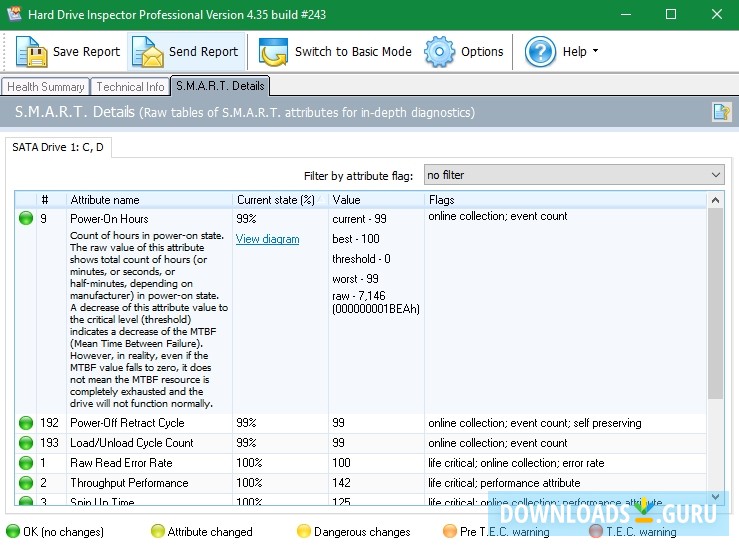Click the export icon in the S.M.A.R.T. Details header
This screenshot has width=739, height=546.
tap(721, 112)
